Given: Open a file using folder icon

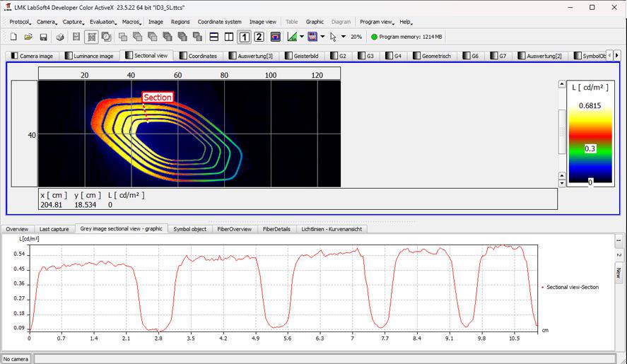Looking at the screenshot, I should click(28, 37).
